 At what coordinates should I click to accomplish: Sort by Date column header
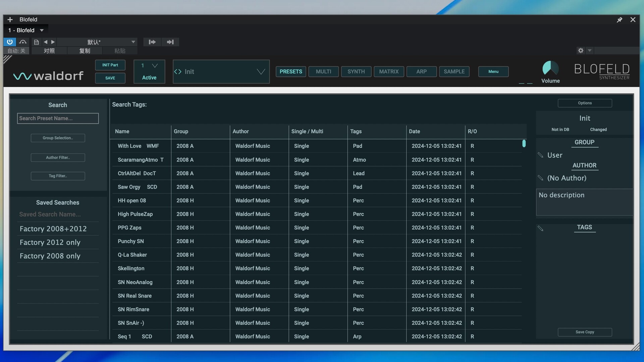coord(436,132)
